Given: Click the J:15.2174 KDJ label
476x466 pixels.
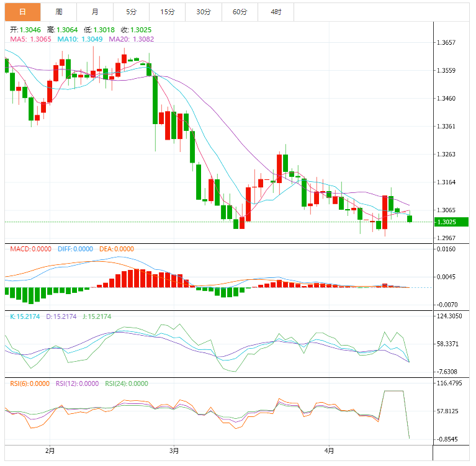Looking at the screenshot, I should coord(97,316).
